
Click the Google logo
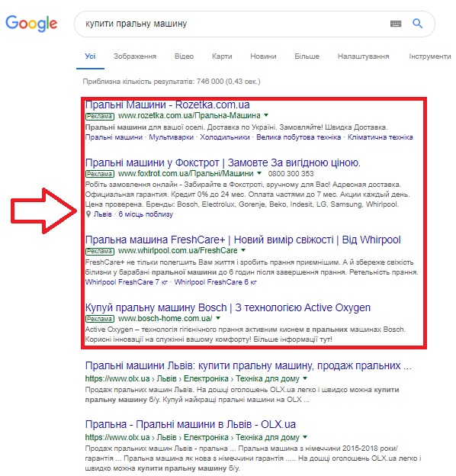pos(31,24)
